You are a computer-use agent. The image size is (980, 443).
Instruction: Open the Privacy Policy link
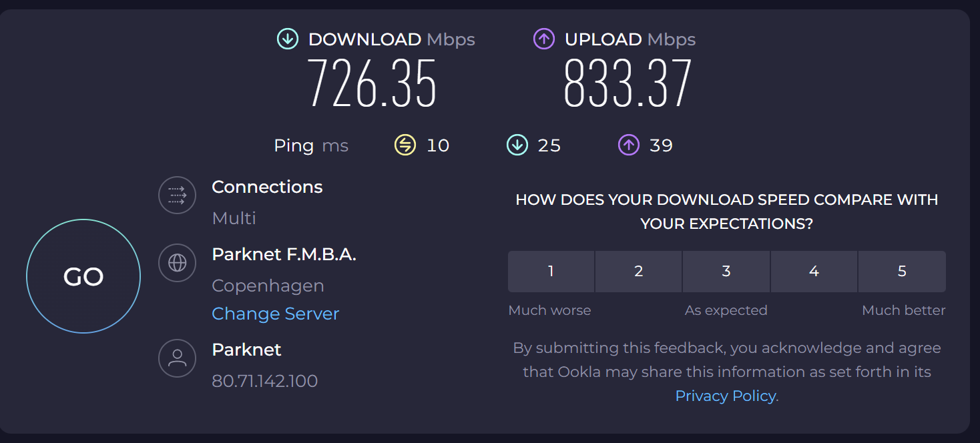[726, 396]
